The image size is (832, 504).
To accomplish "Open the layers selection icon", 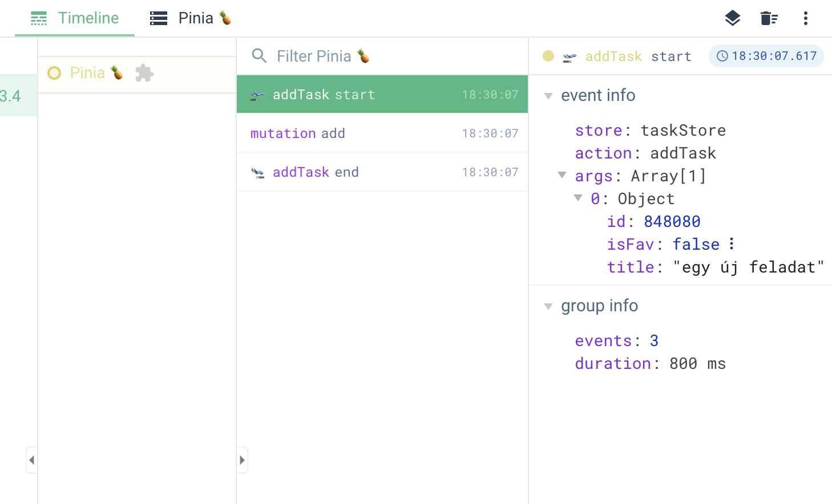I will point(733,18).
